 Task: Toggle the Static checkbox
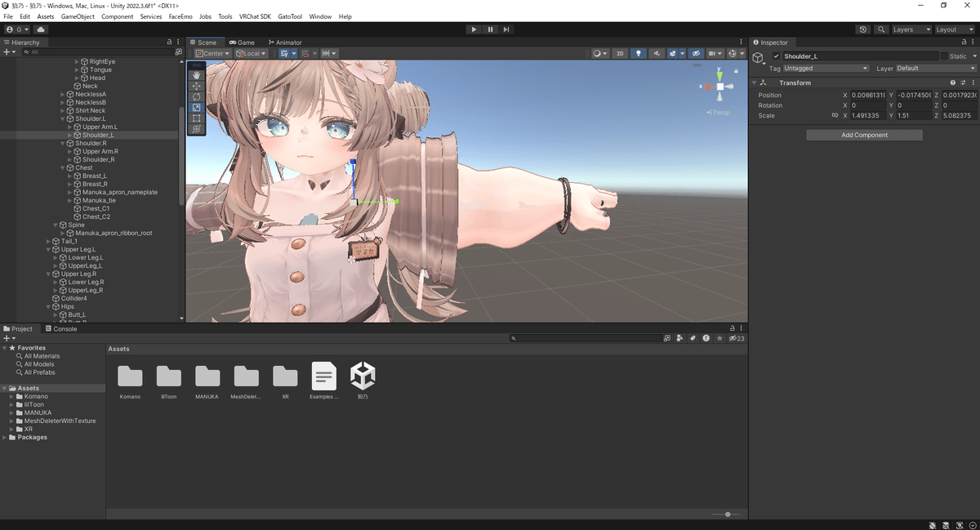tap(944, 56)
